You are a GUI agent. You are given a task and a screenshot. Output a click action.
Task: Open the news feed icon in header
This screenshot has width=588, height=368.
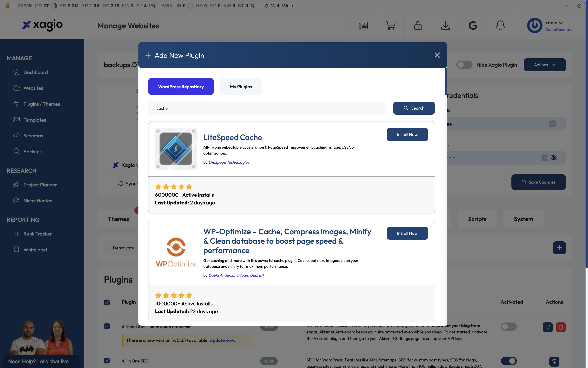coord(363,26)
